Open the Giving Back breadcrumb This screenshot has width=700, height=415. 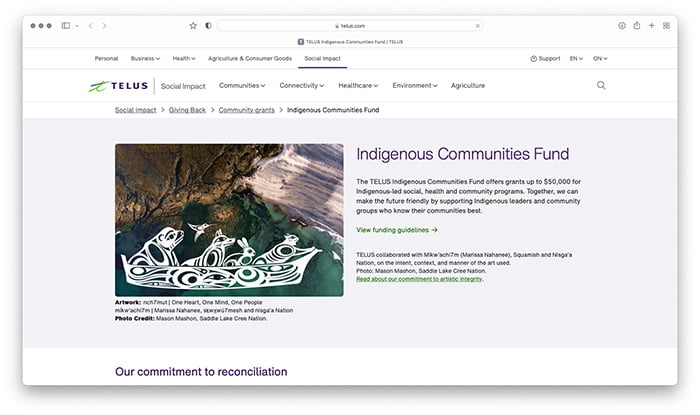(187, 110)
